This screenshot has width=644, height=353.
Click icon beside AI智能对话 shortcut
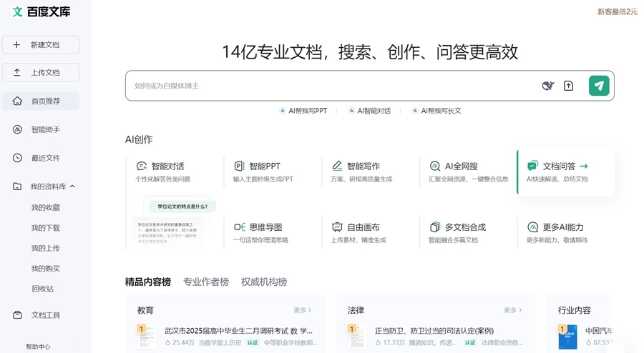(351, 111)
